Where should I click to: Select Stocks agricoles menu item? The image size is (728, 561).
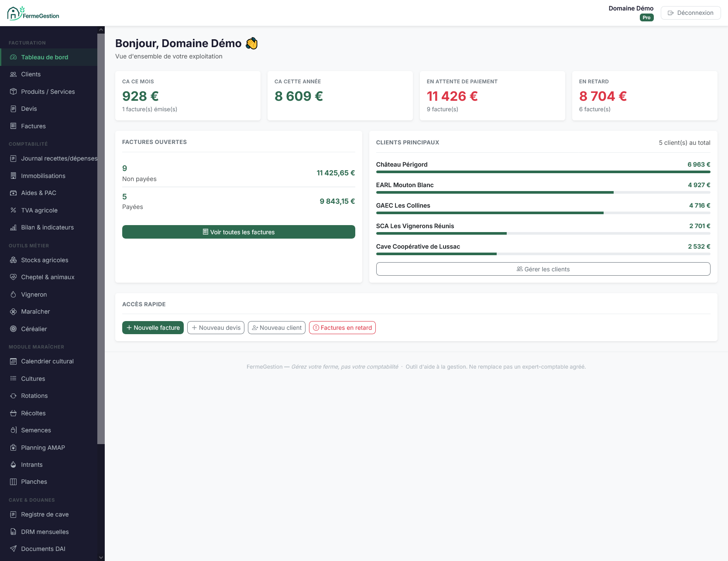[49, 260]
